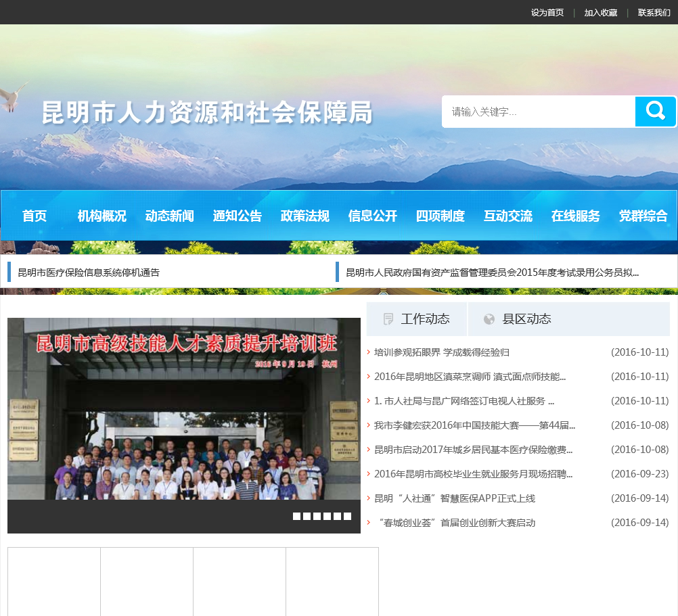Open news 市人社局与昆广网络签订电视人社服务
Viewport: 678px width, 616px height.
click(x=464, y=401)
